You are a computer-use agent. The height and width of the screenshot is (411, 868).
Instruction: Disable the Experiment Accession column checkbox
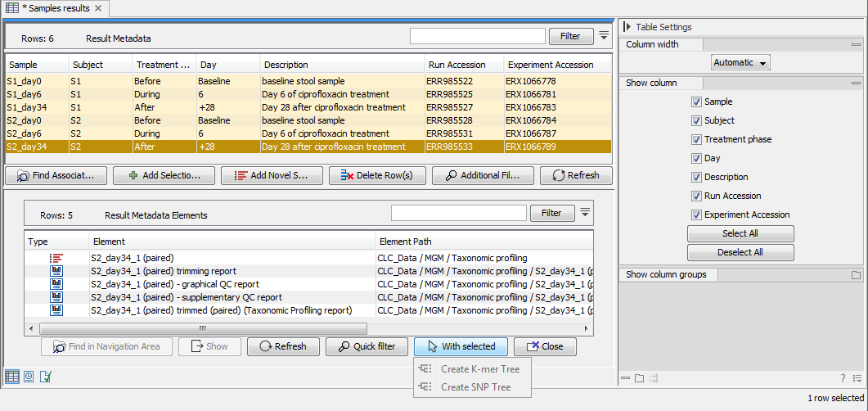(x=696, y=215)
